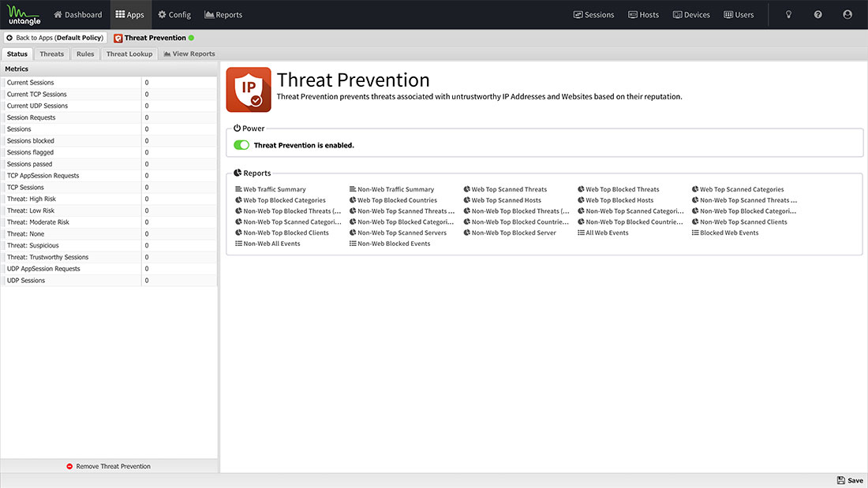Open Non-Web Top Blocked Server report

510,233
